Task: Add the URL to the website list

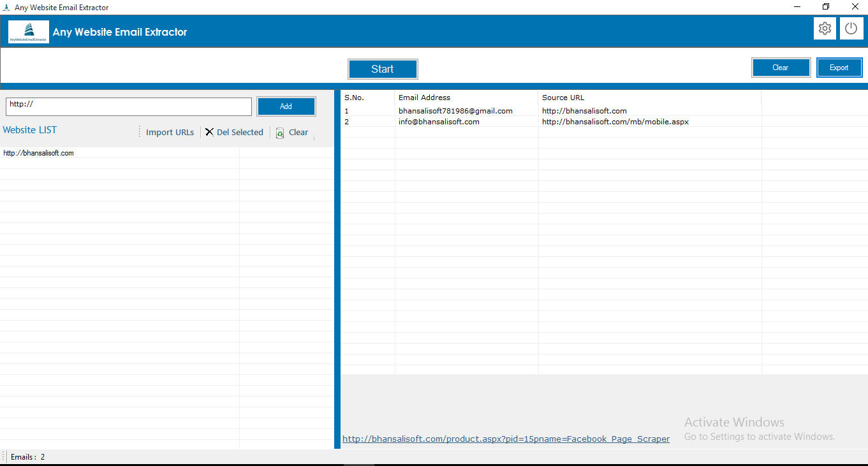Action: point(286,106)
